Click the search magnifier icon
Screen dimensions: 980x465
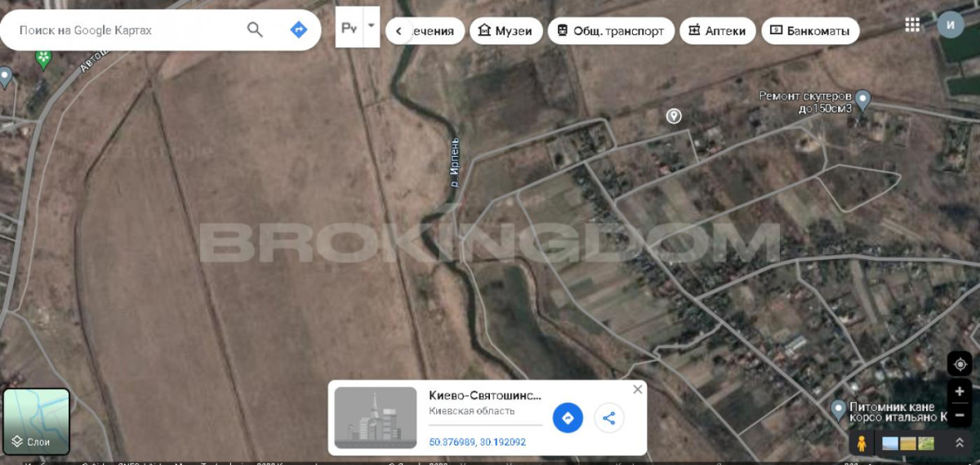[255, 30]
